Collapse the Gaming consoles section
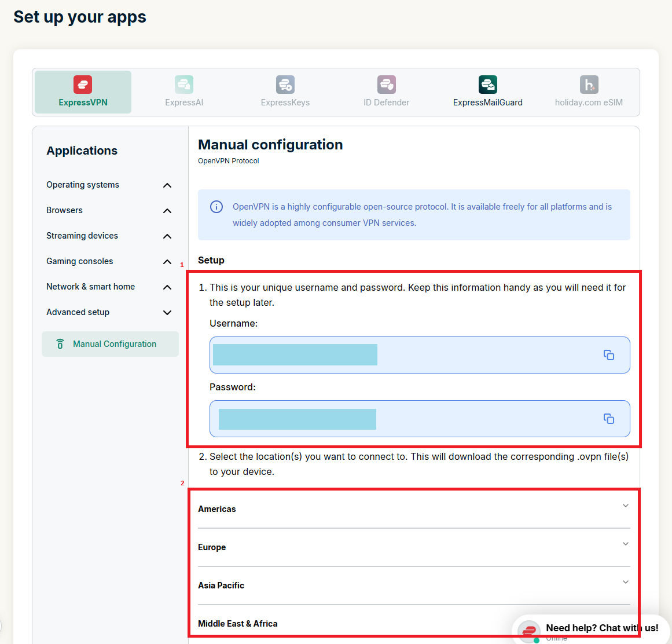This screenshot has width=672, height=644. (167, 262)
